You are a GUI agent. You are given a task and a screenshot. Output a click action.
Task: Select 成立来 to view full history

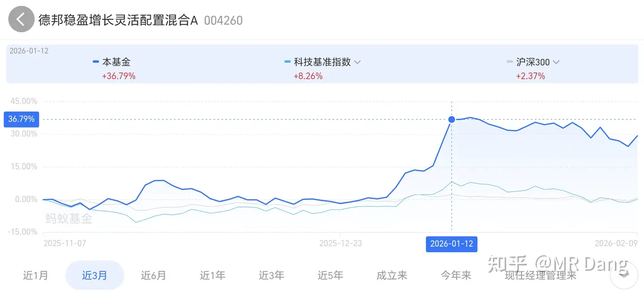pos(391,276)
